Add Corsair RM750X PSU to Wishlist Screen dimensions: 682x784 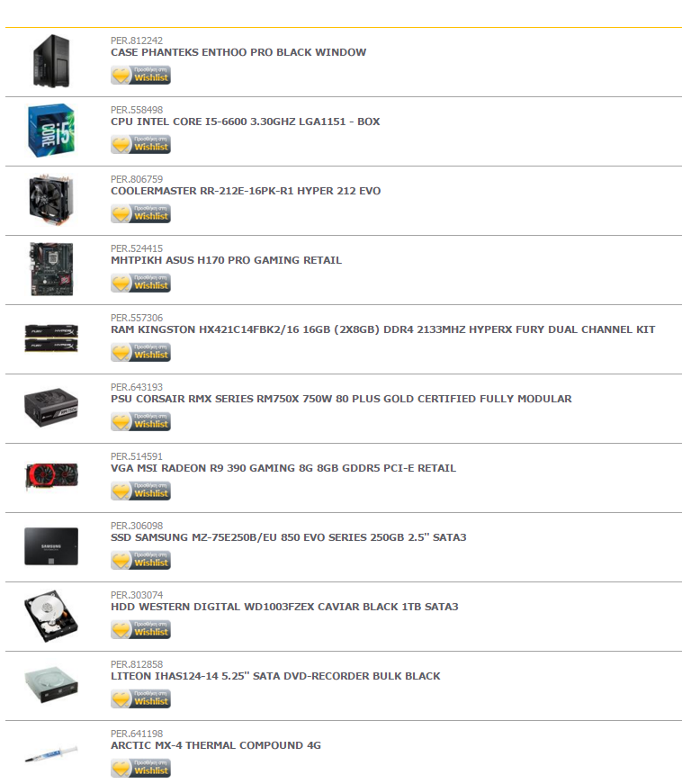click(x=140, y=421)
